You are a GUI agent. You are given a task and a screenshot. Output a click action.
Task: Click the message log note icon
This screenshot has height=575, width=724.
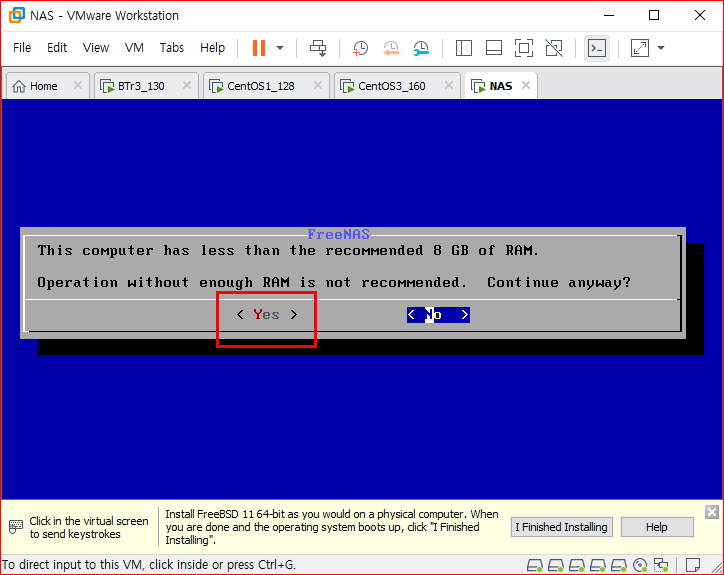point(693,564)
